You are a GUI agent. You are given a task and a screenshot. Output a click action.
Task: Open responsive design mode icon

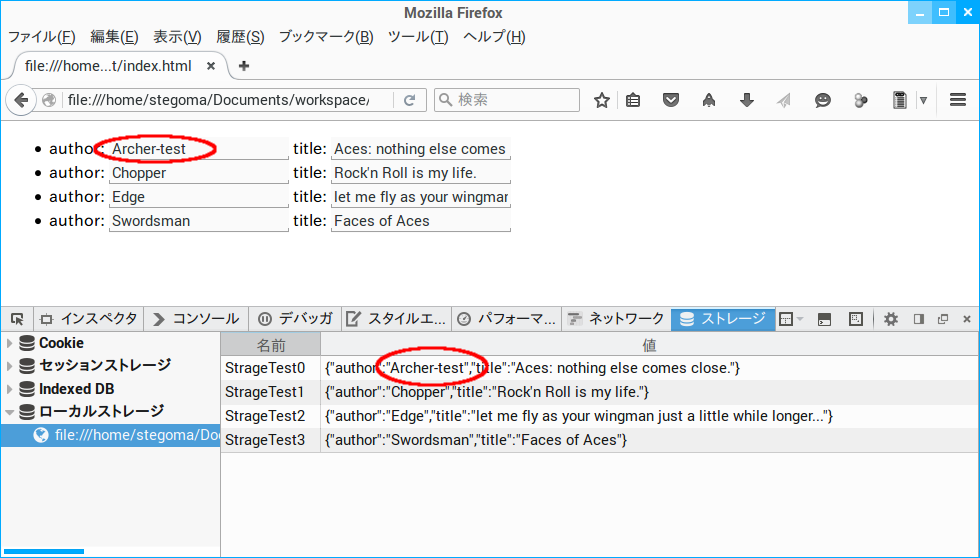(856, 319)
